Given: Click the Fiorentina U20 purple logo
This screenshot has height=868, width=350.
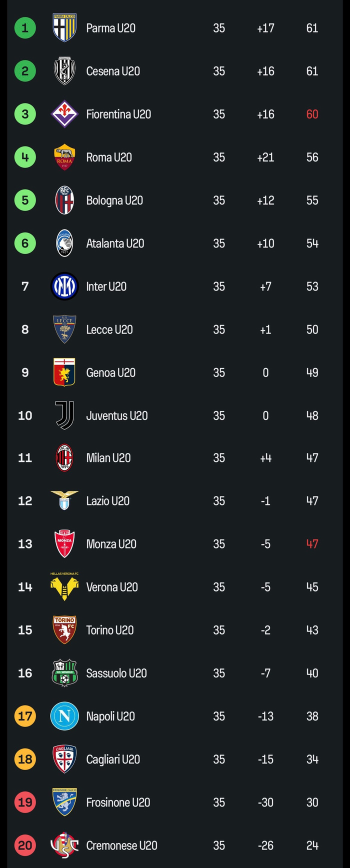Looking at the screenshot, I should 64,114.
